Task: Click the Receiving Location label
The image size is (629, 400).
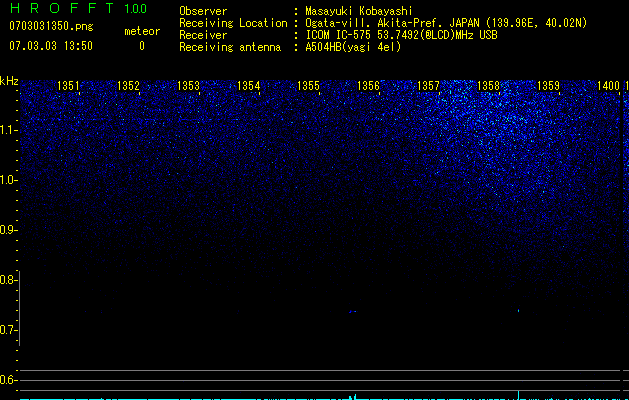Action: 233,23
